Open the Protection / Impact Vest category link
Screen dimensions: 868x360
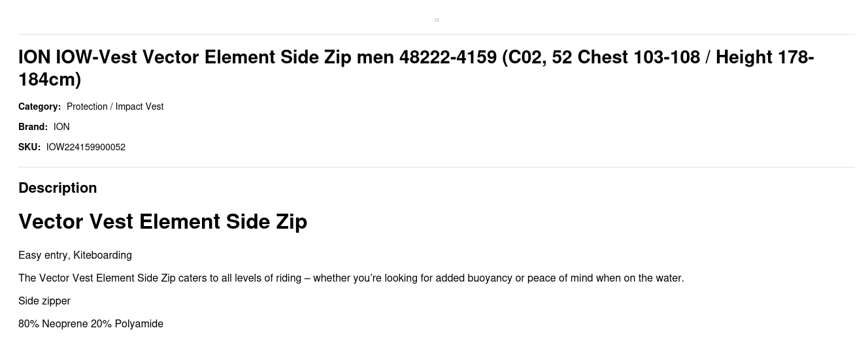(x=115, y=106)
